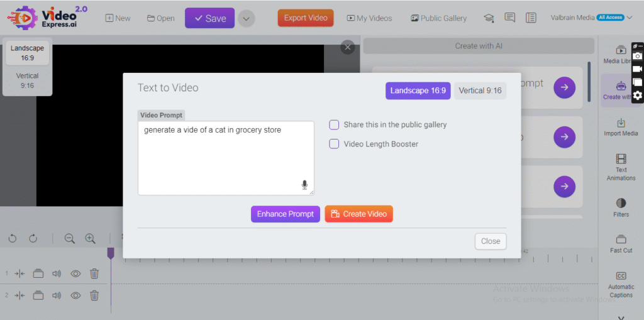Check the Video Length Booster option
The width and height of the screenshot is (644, 320).
[x=335, y=144]
